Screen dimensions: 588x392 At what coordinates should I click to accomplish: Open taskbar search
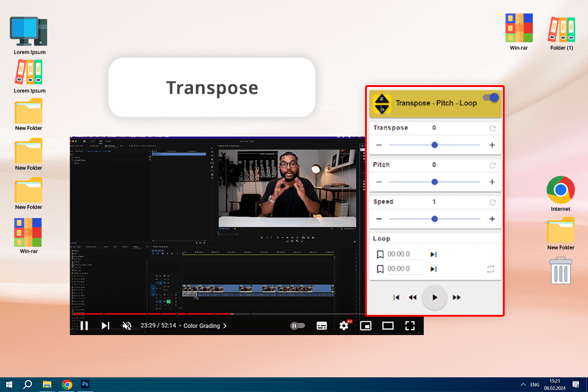click(x=28, y=385)
